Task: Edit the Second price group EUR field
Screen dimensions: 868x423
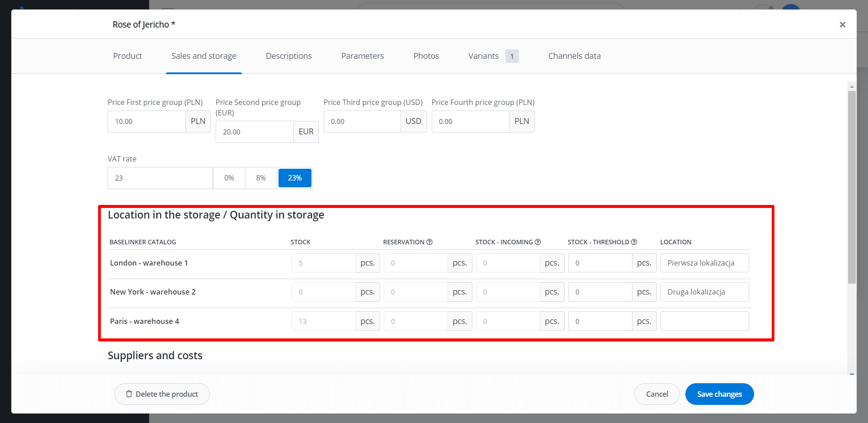Action: pyautogui.click(x=255, y=132)
